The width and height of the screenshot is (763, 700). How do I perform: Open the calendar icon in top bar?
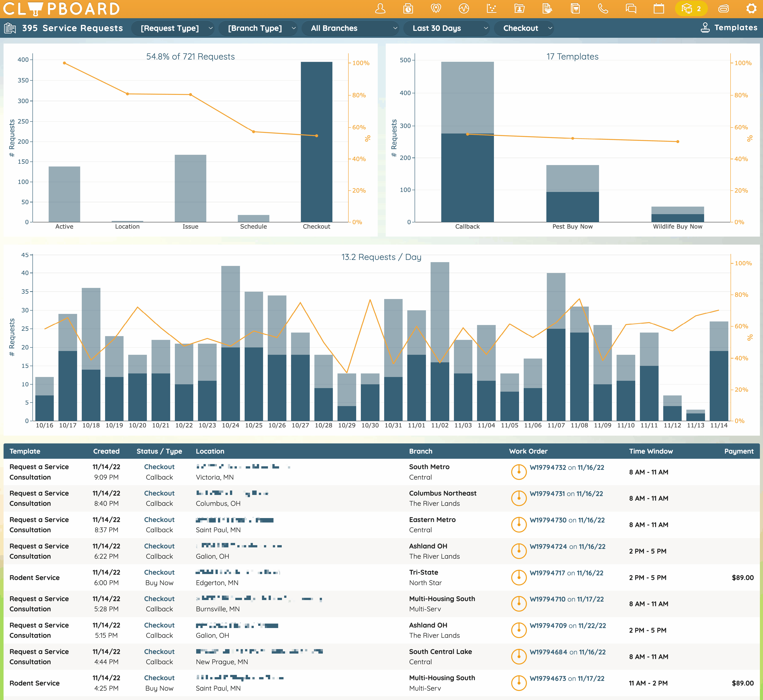coord(659,9)
